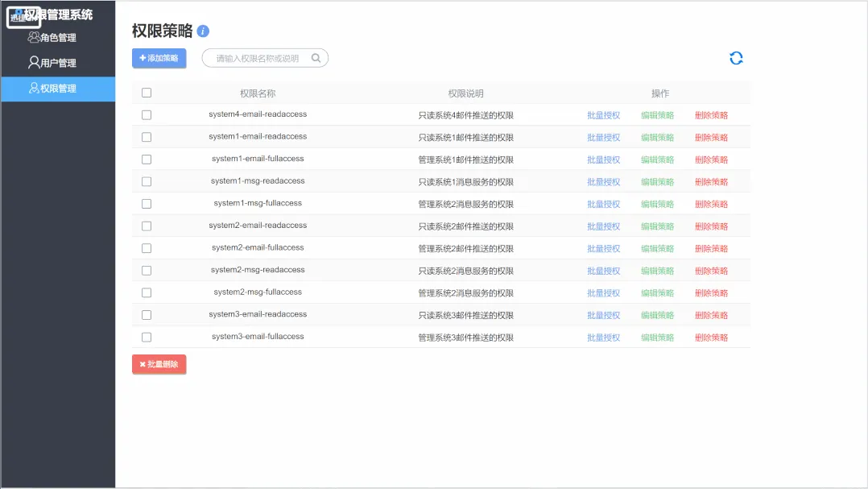Click 删除策略 for system1-msg-fullaccess
Screen dimensions: 868x489
(x=711, y=204)
